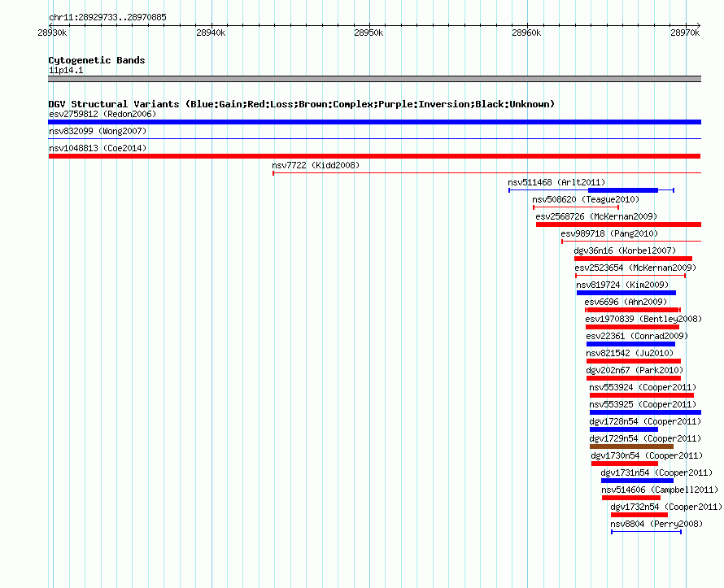This screenshot has width=724, height=588.
Task: Select the dgv36n16 (Korbel2007) label
Action: click(625, 250)
